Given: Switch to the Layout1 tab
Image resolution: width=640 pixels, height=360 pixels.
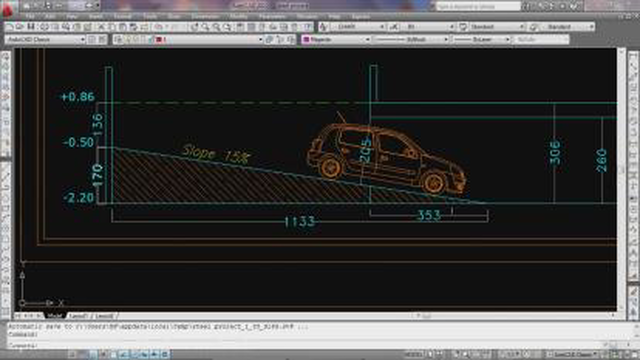Looking at the screenshot, I should (x=78, y=316).
